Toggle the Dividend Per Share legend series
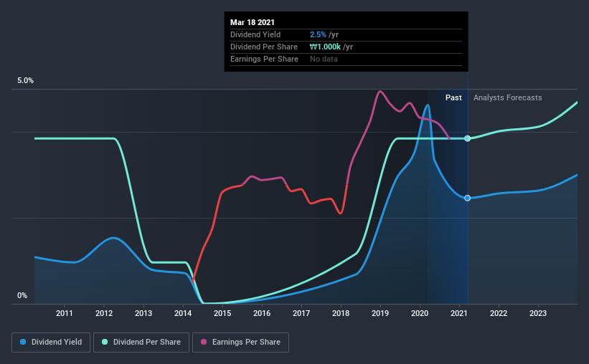The width and height of the screenshot is (589, 364). [x=141, y=343]
